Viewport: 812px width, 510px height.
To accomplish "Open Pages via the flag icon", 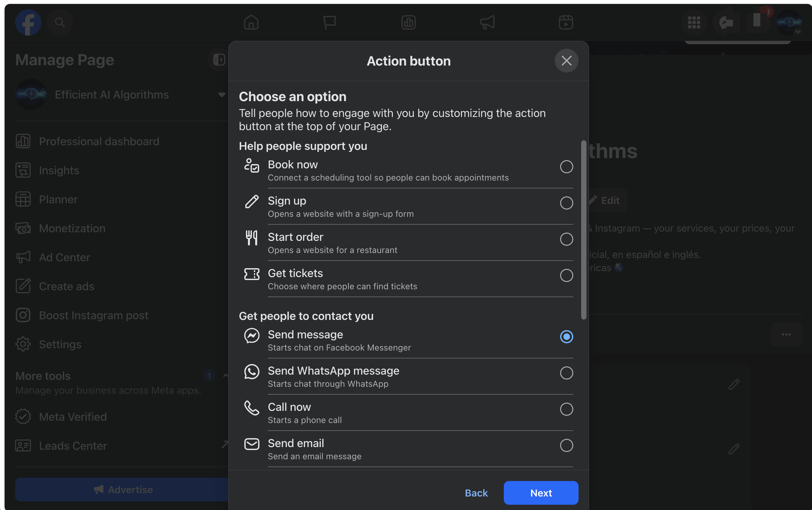I will pyautogui.click(x=330, y=23).
